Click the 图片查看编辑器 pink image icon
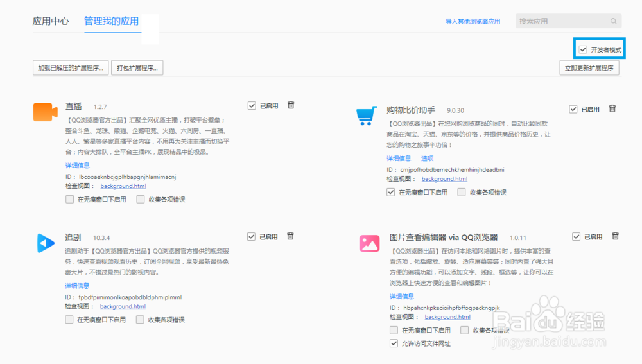 tap(369, 243)
